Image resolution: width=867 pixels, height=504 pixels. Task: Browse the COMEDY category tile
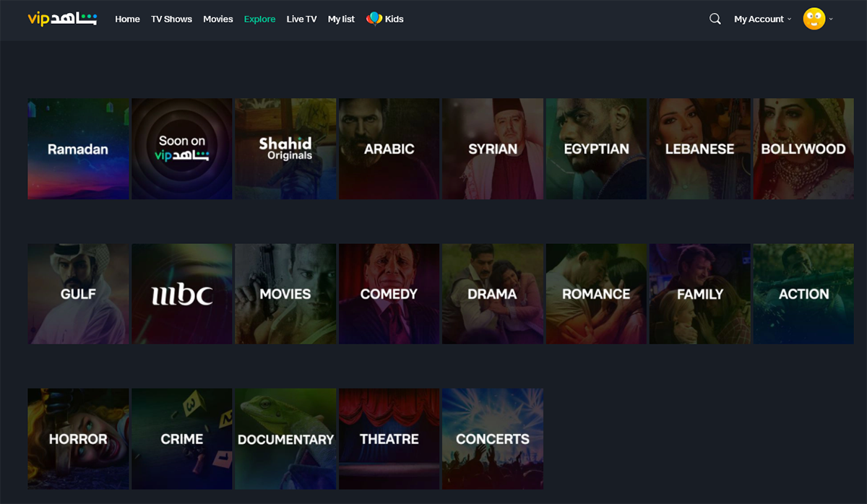[389, 294]
